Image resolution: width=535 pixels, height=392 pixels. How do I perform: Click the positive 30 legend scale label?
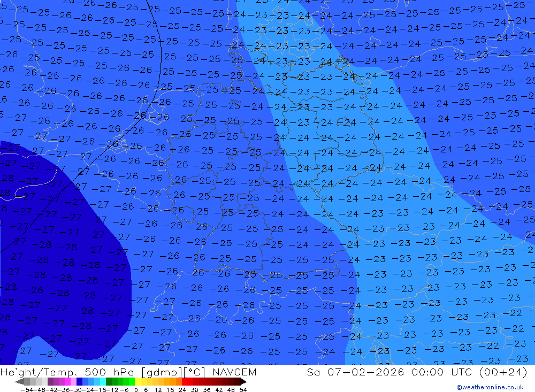pos(195,390)
